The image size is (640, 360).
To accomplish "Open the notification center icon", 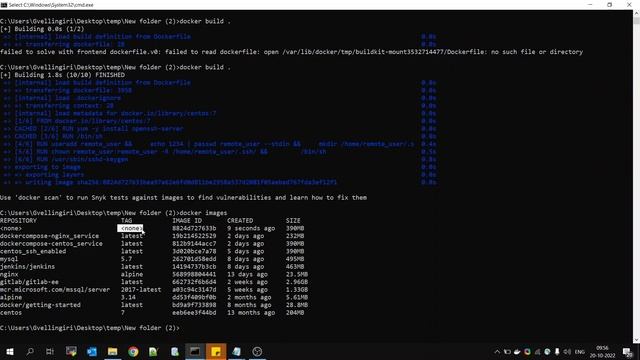I will 628,352.
